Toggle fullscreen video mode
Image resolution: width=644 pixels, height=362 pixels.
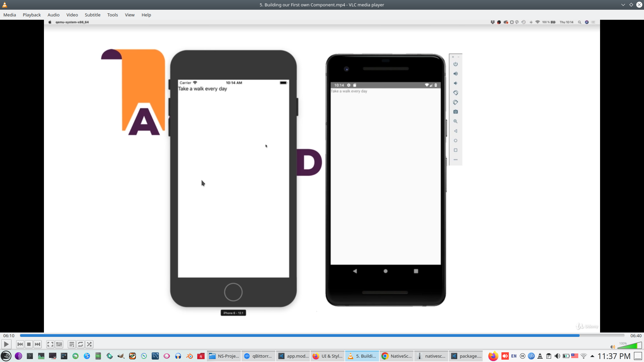[50, 344]
